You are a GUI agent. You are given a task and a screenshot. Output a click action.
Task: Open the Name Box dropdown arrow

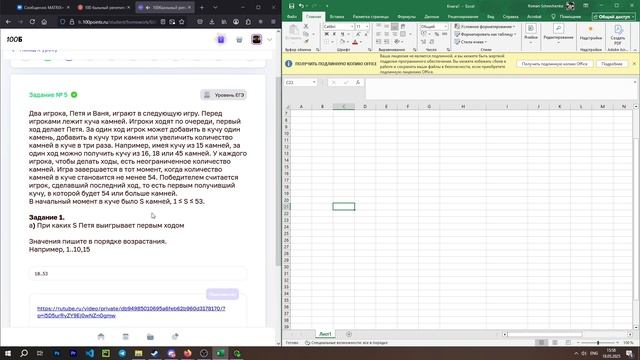(314, 82)
